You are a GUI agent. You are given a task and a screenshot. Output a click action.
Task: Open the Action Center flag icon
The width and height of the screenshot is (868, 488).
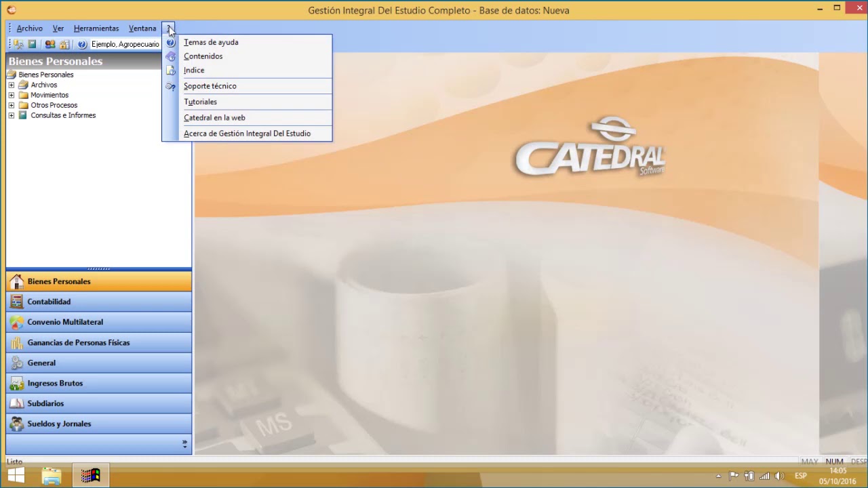click(x=734, y=476)
